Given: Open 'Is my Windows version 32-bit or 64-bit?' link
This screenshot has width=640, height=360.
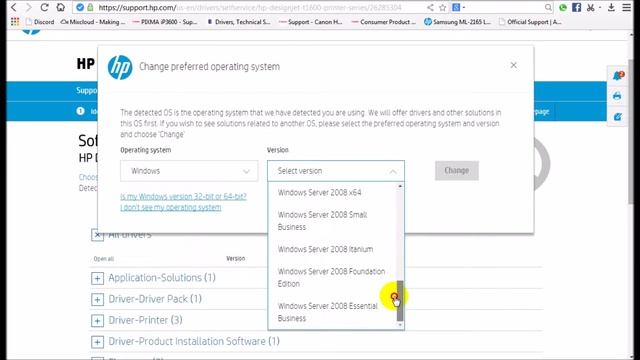Looking at the screenshot, I should (x=183, y=197).
